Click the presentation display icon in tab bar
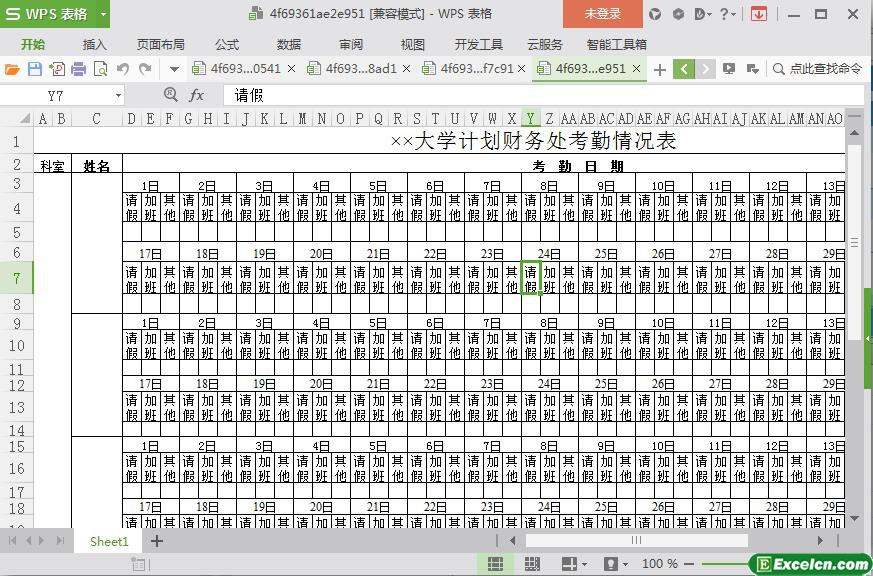 (729, 69)
